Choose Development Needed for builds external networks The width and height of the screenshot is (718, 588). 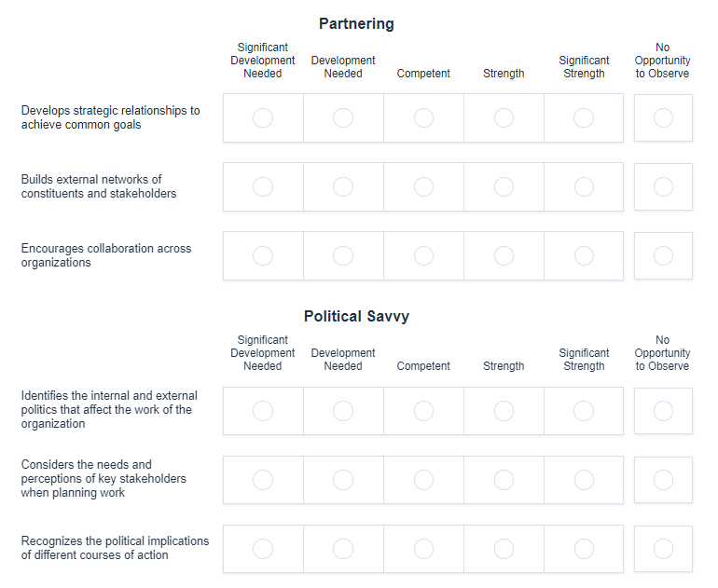tap(343, 186)
